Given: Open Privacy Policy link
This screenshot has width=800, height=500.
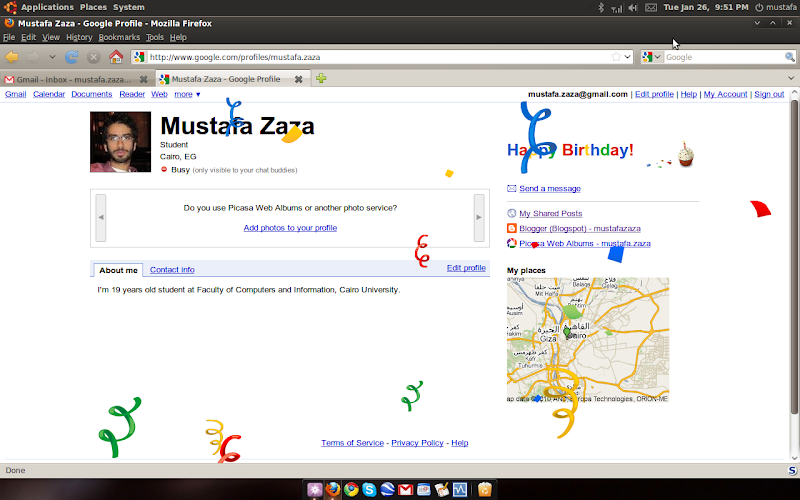Looking at the screenshot, I should point(417,443).
